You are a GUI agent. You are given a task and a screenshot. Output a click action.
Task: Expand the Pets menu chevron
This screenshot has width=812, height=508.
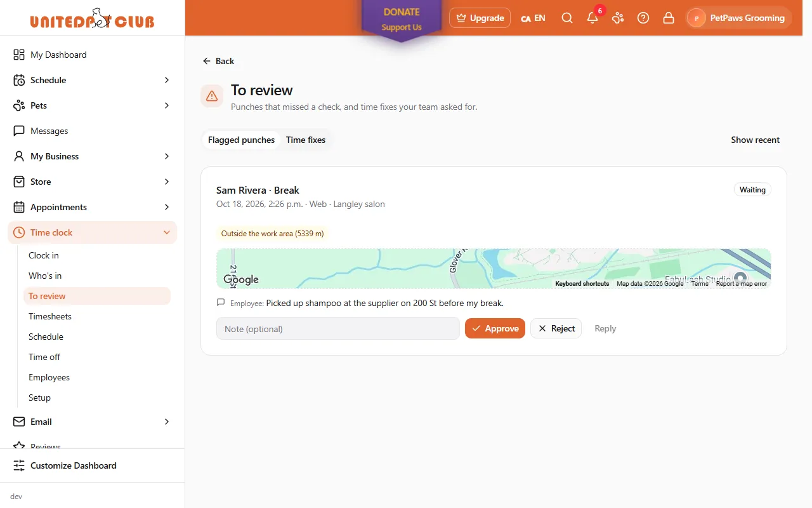(x=167, y=105)
